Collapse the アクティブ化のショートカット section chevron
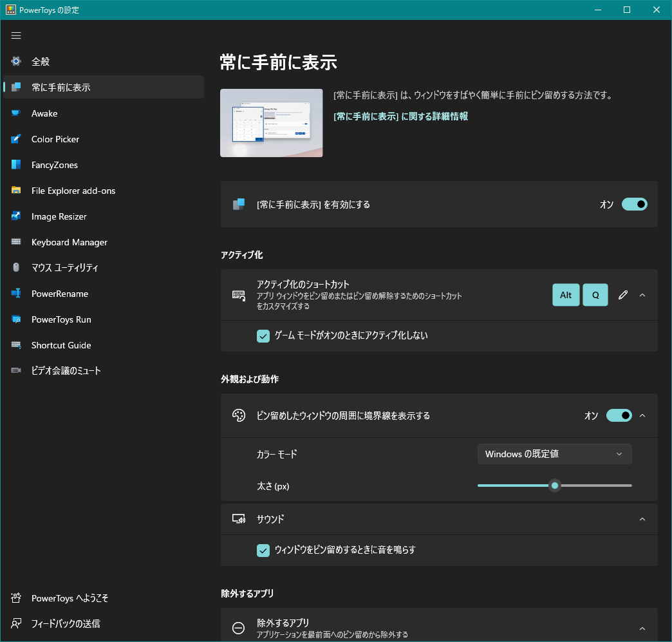Screen dimensions: 672x642 click(x=642, y=295)
